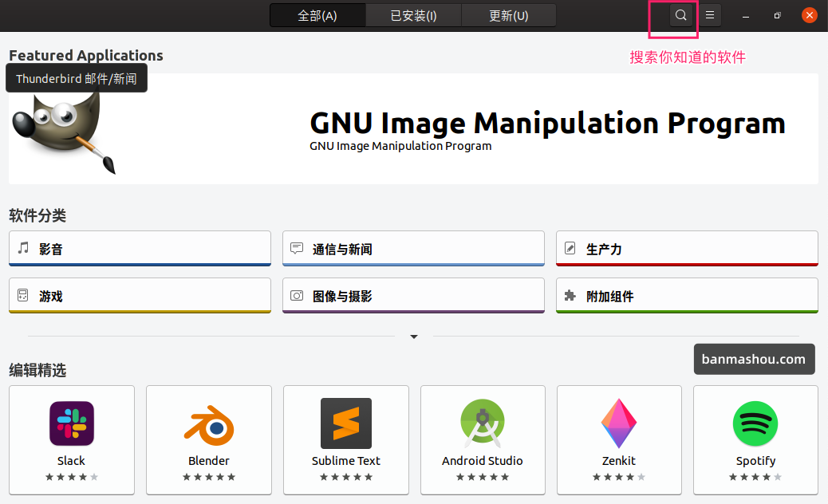Image resolution: width=828 pixels, height=504 pixels.
Task: Restore the software center window size
Action: [777, 16]
